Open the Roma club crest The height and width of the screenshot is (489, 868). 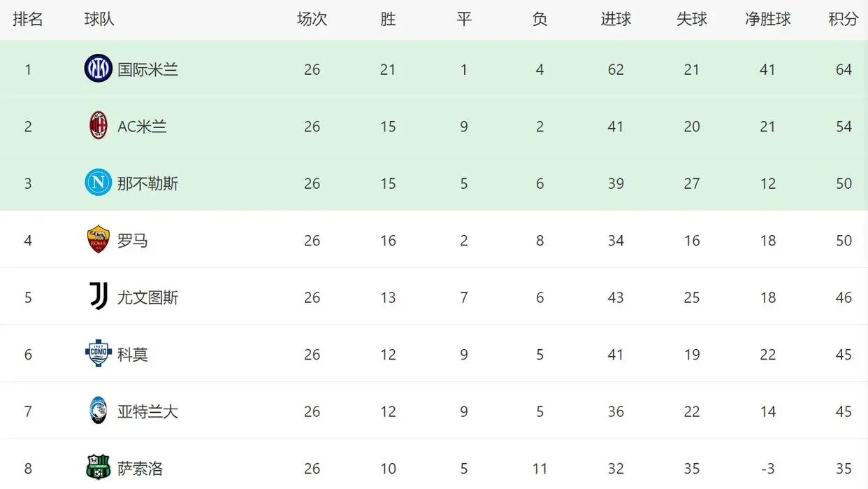tap(98, 240)
